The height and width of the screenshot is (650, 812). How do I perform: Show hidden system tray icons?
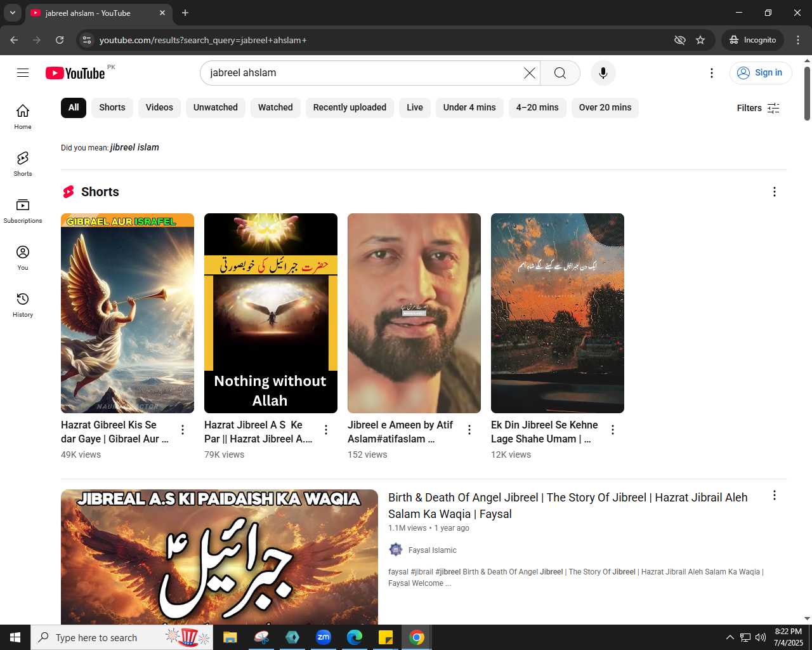[x=730, y=637]
